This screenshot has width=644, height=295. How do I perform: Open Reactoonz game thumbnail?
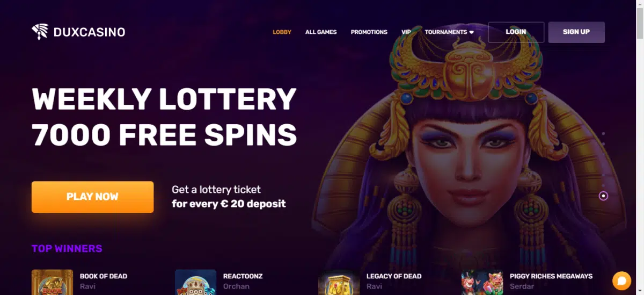[x=195, y=282]
